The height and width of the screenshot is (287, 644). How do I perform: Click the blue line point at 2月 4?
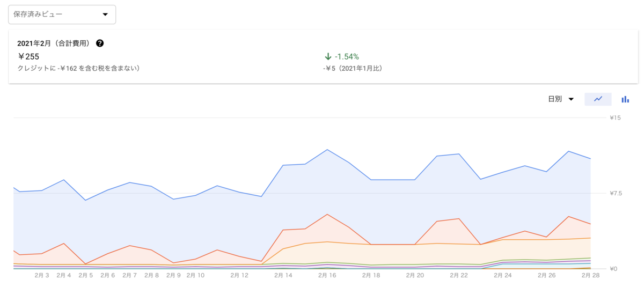tap(64, 180)
